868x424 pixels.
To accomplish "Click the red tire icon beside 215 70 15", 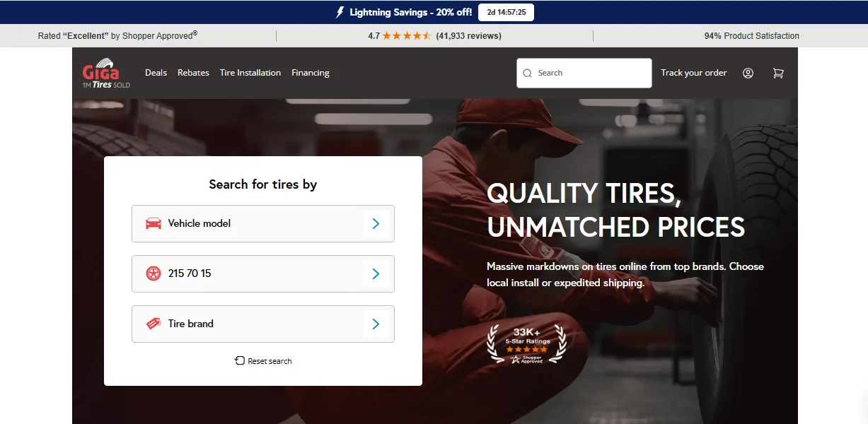I will coord(154,273).
